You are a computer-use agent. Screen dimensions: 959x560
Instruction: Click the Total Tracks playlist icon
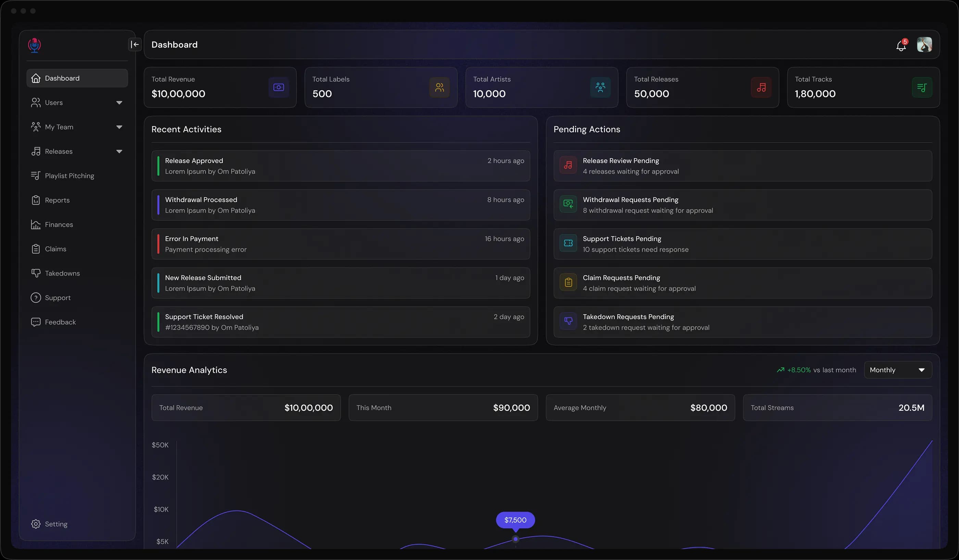click(922, 88)
